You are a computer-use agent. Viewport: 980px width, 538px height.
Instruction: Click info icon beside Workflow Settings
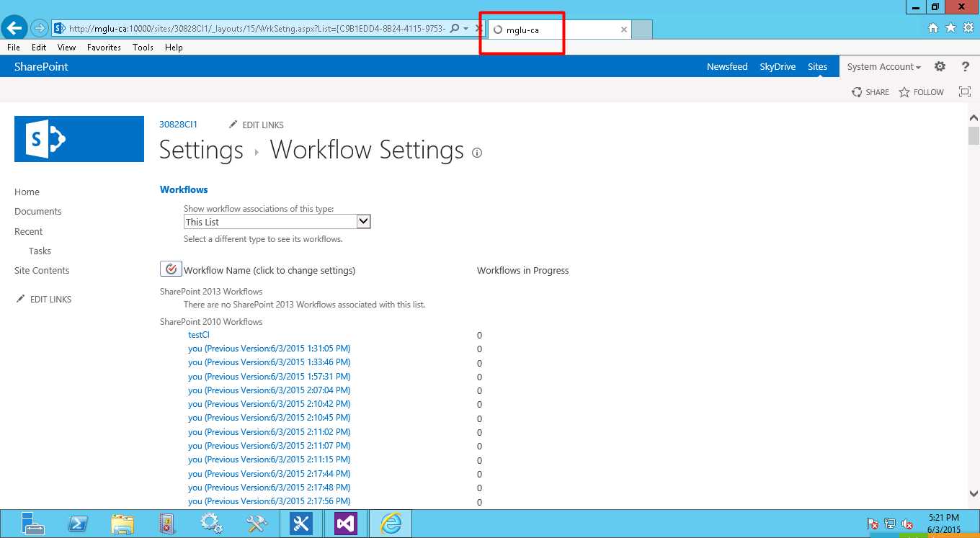[x=476, y=153]
